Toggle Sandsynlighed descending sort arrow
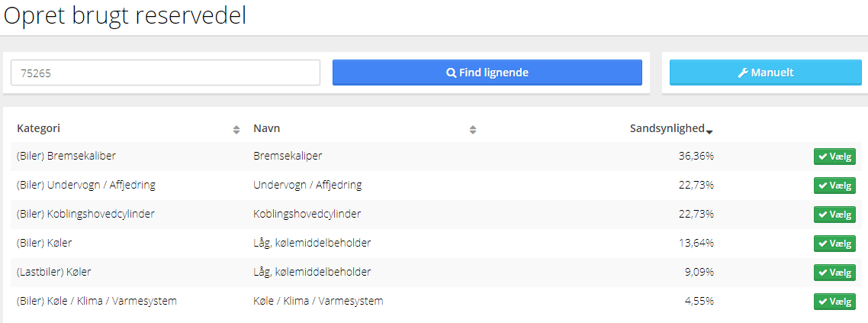The width and height of the screenshot is (868, 323). click(x=709, y=131)
